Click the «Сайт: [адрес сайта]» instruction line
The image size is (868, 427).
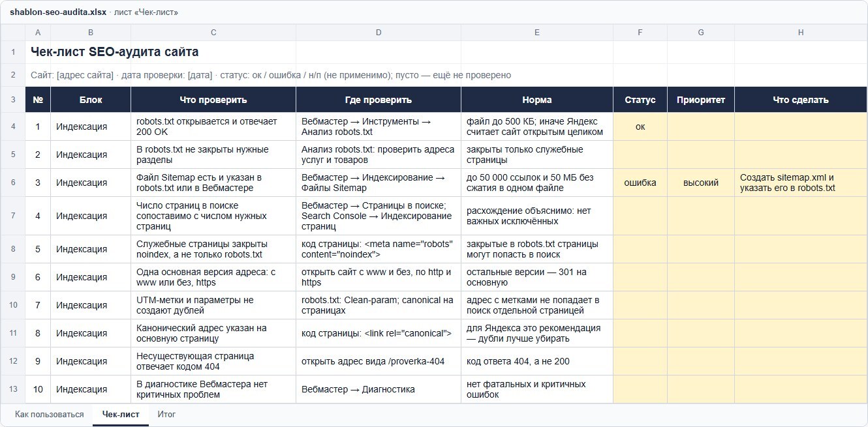click(271, 75)
